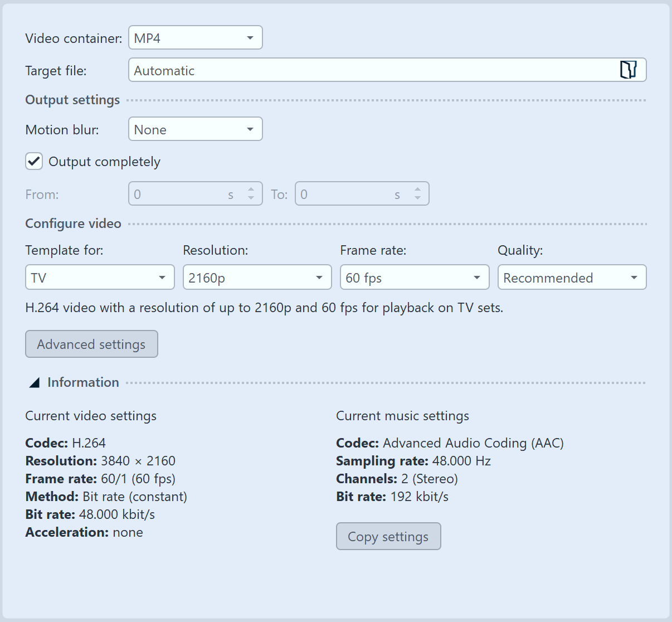Open the Video container dropdown showing MP4
Image resolution: width=672 pixels, height=622 pixels.
click(195, 37)
